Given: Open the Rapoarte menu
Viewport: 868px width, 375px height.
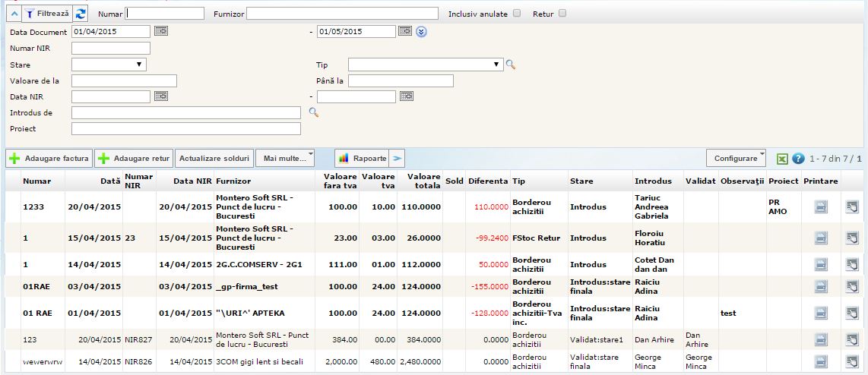Looking at the screenshot, I should (x=362, y=158).
